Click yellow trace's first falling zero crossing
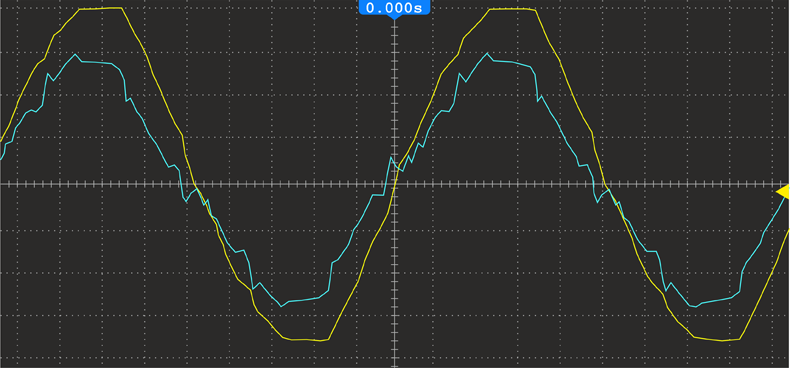 pyautogui.click(x=195, y=185)
